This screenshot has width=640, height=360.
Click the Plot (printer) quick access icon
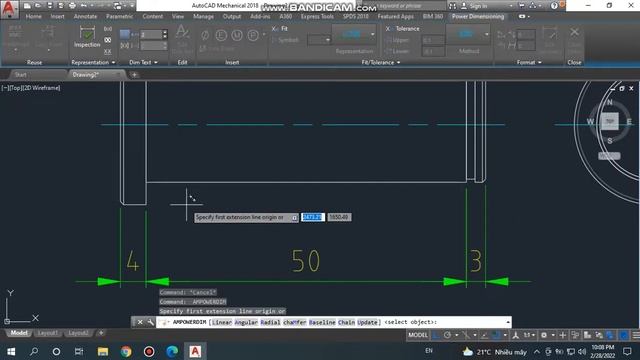(72, 6)
